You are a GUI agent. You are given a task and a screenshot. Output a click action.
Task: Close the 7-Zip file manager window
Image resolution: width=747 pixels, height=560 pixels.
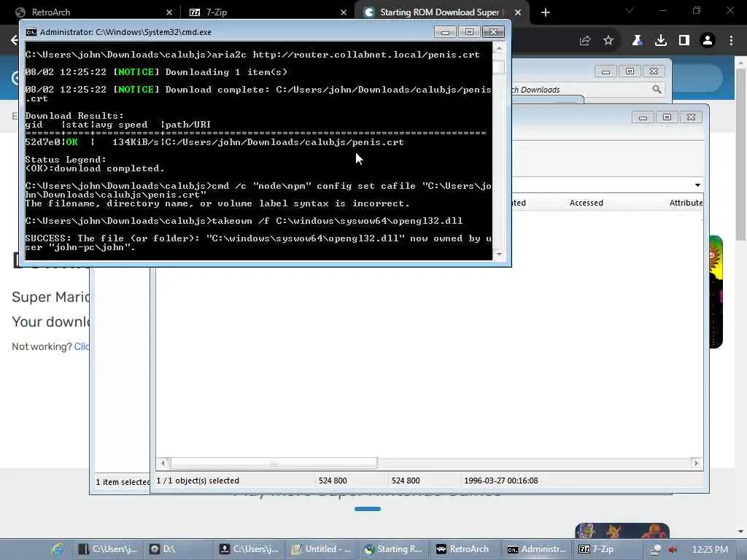692,117
